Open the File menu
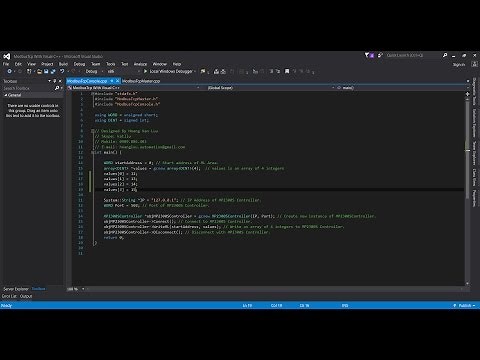Viewport: 480px width, 360px height. click(x=6, y=64)
